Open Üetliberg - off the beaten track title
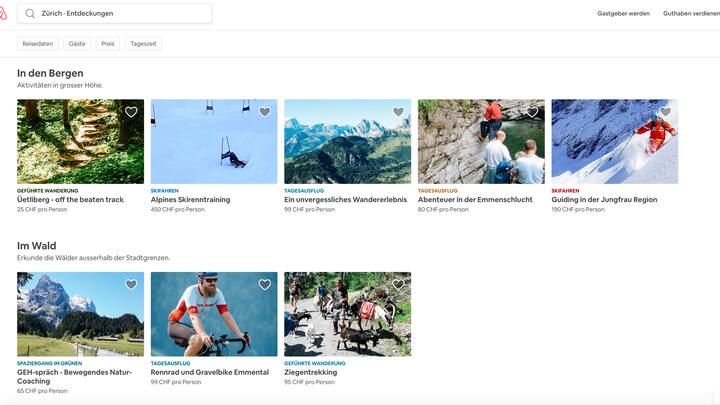 [x=70, y=200]
